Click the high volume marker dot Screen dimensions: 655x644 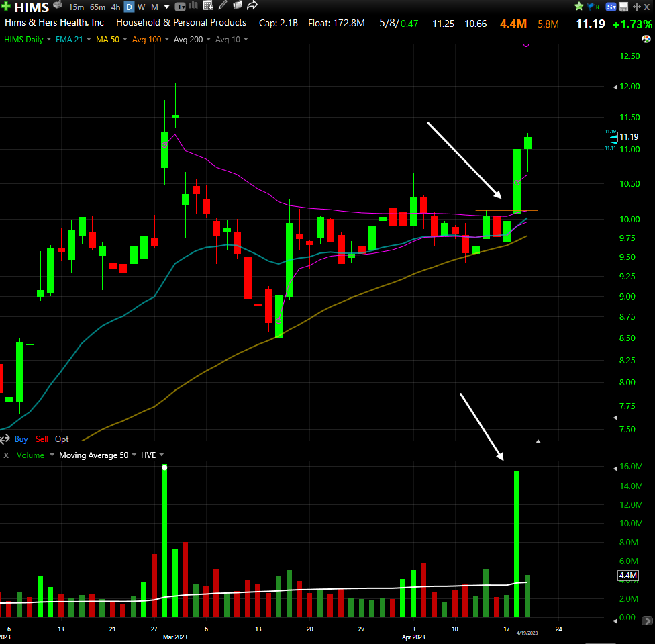[164, 467]
